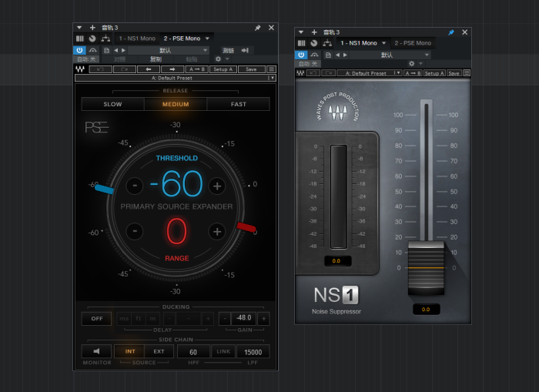This screenshot has height=392, width=539.
Task: Open channel editor icon in NS1 window
Action: point(302,43)
